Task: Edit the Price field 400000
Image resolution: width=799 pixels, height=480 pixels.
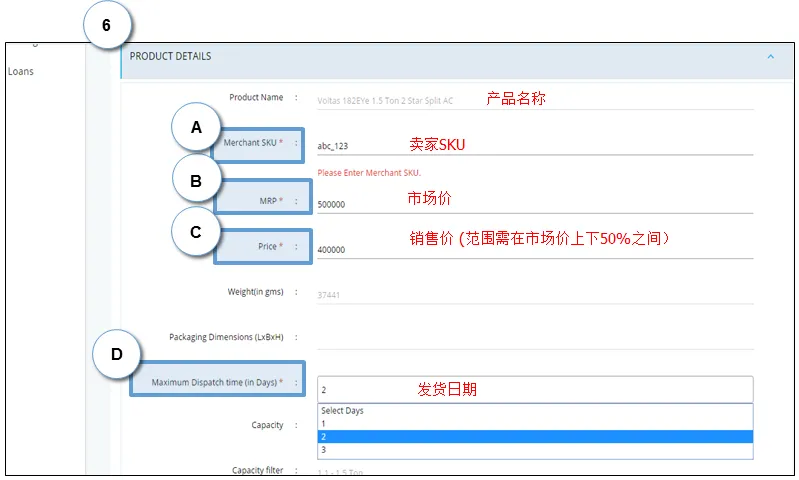Action: point(535,249)
